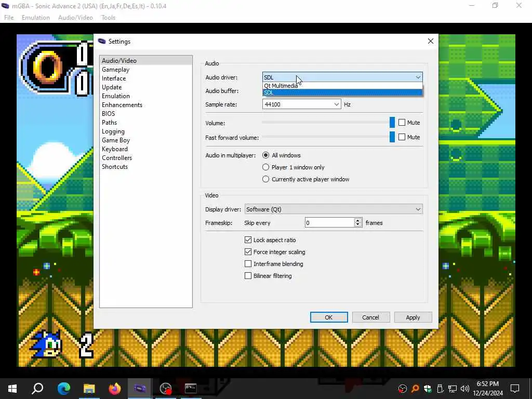
Task: Close the Settings dialog
Action: click(431, 41)
